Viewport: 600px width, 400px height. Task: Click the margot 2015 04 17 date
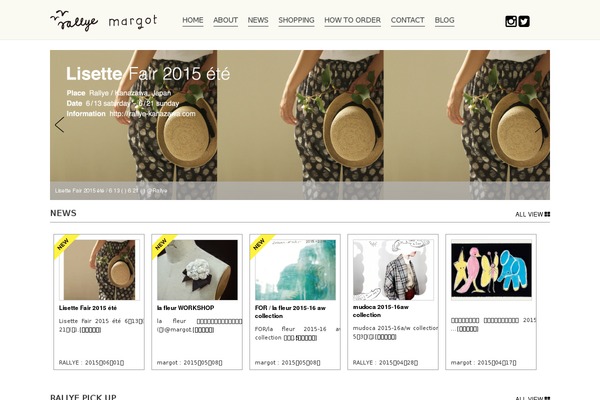(x=483, y=362)
